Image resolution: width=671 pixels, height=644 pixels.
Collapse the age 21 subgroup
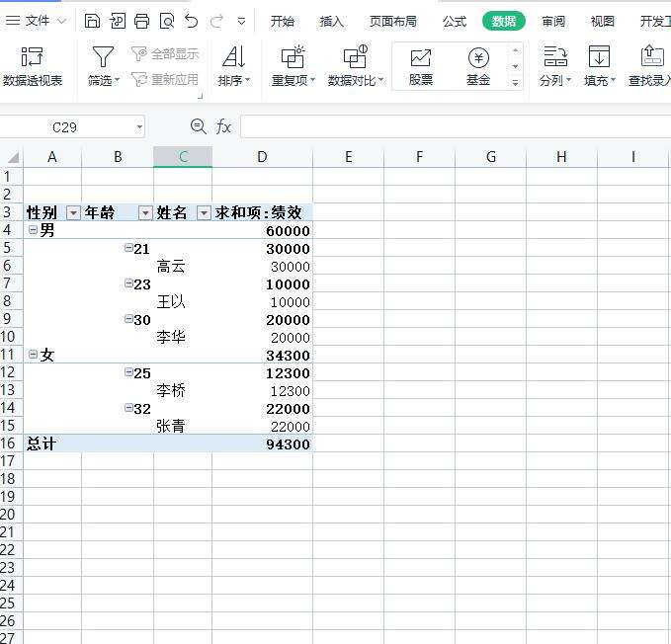pos(128,248)
